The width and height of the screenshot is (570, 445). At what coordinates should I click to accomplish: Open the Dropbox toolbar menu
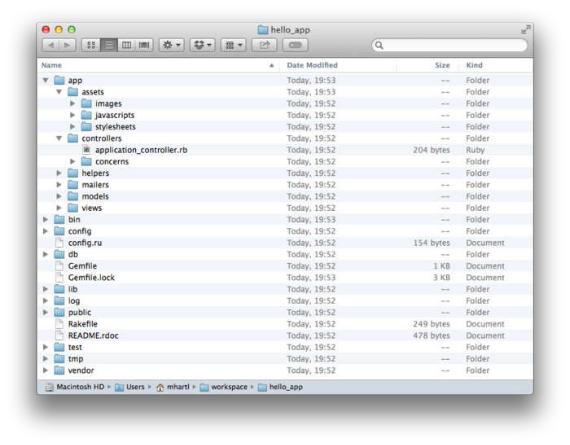pos(202,45)
